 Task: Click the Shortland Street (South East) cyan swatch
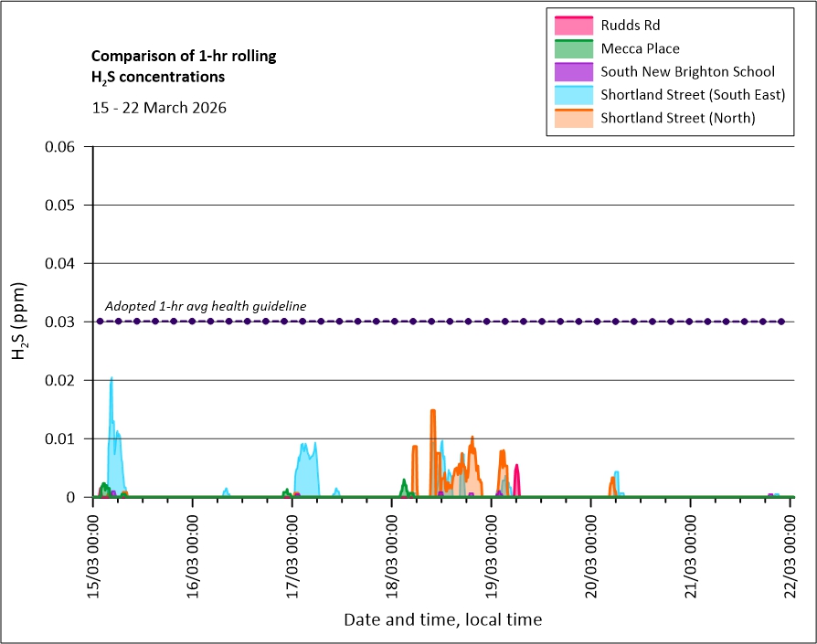(x=573, y=95)
